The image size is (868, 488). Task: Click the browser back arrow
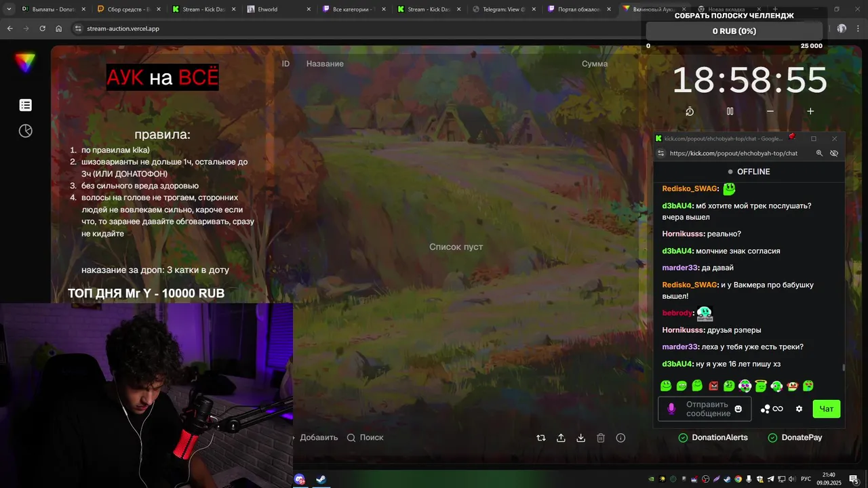point(9,28)
